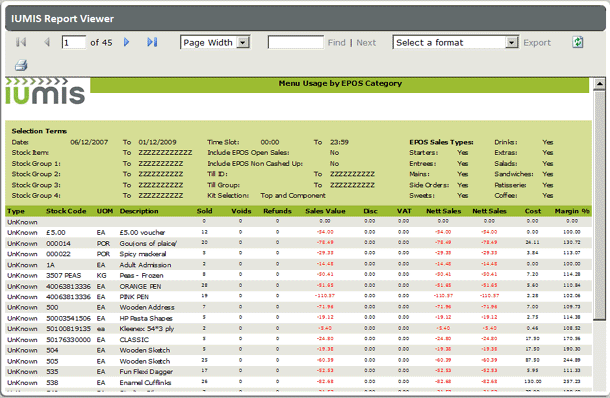Select the HP Pasta Shapes description

pyautogui.click(x=146, y=318)
